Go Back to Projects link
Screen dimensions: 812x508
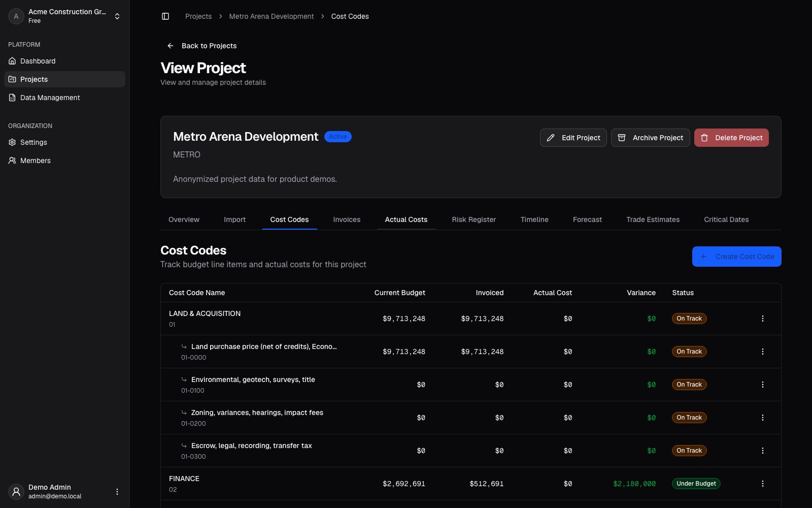202,46
